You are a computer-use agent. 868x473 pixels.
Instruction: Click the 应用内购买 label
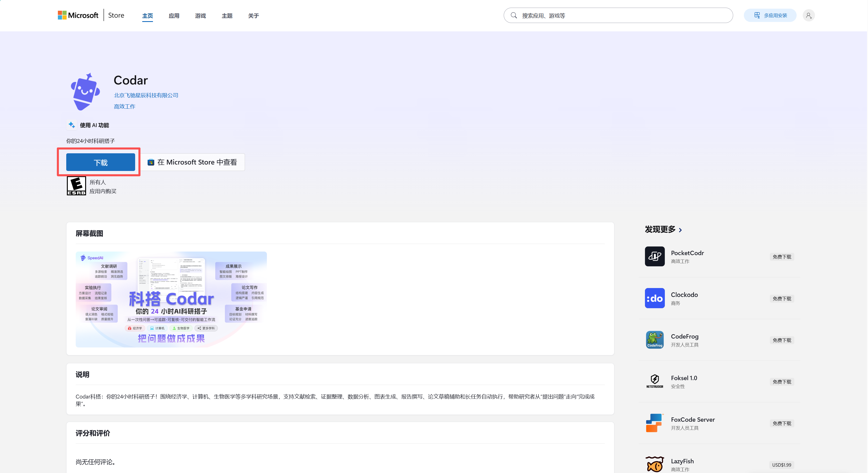[x=103, y=191]
